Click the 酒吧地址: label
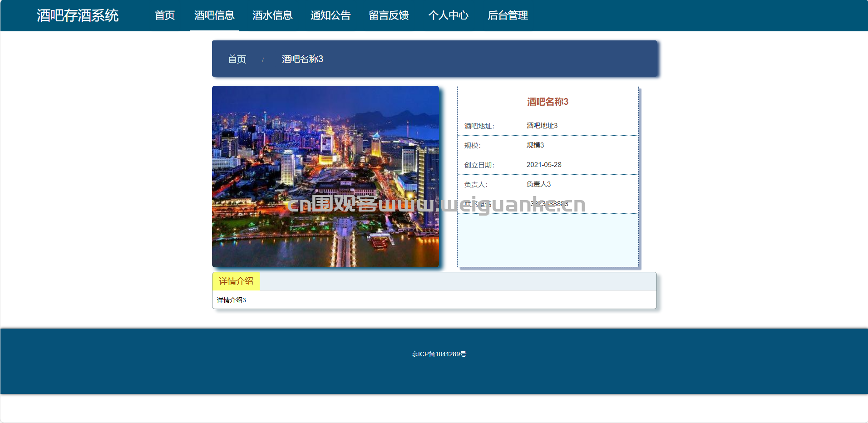 [x=479, y=126]
